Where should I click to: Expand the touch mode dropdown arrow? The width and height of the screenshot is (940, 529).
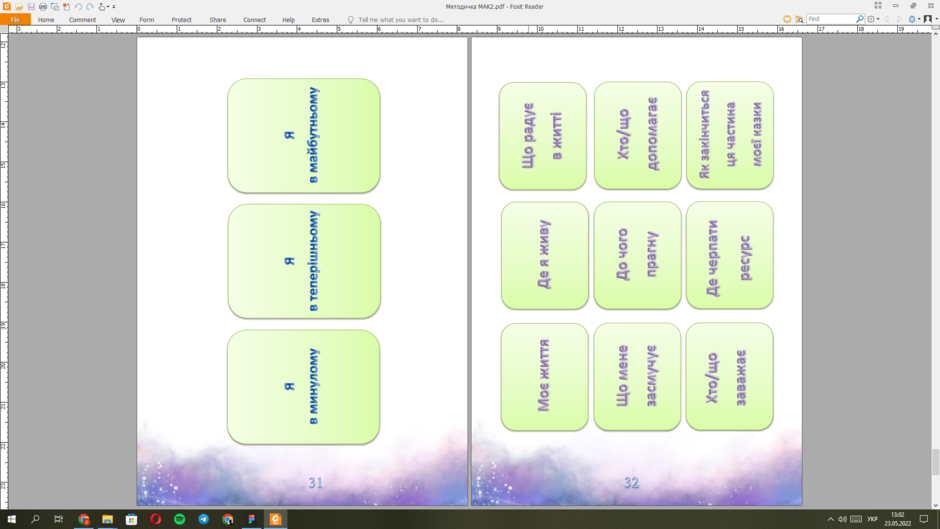click(108, 7)
